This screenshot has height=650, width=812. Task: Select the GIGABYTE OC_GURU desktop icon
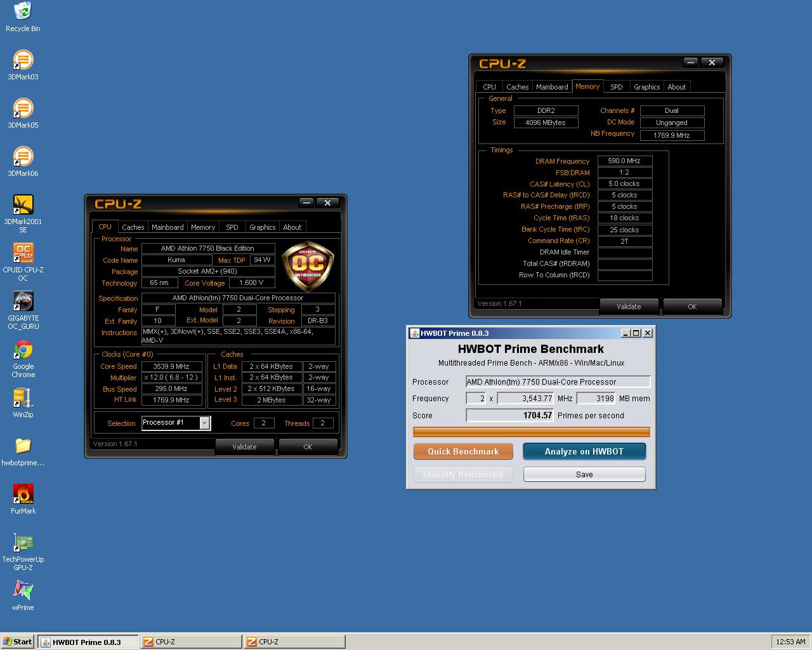[x=23, y=310]
